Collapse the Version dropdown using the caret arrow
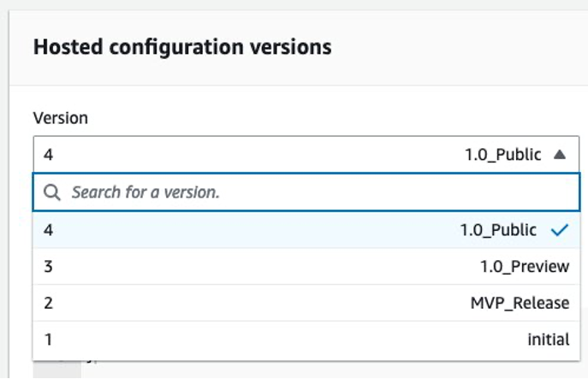588x379 pixels. coord(559,155)
